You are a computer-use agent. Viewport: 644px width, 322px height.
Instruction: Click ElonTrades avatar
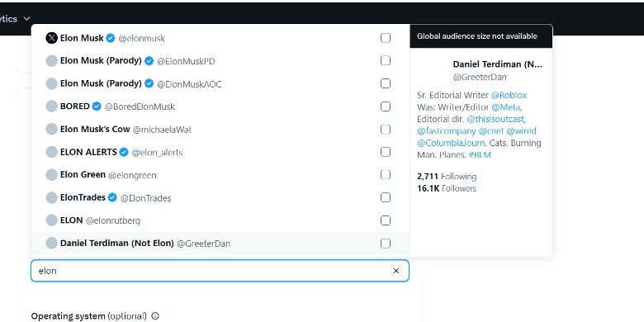coord(51,197)
